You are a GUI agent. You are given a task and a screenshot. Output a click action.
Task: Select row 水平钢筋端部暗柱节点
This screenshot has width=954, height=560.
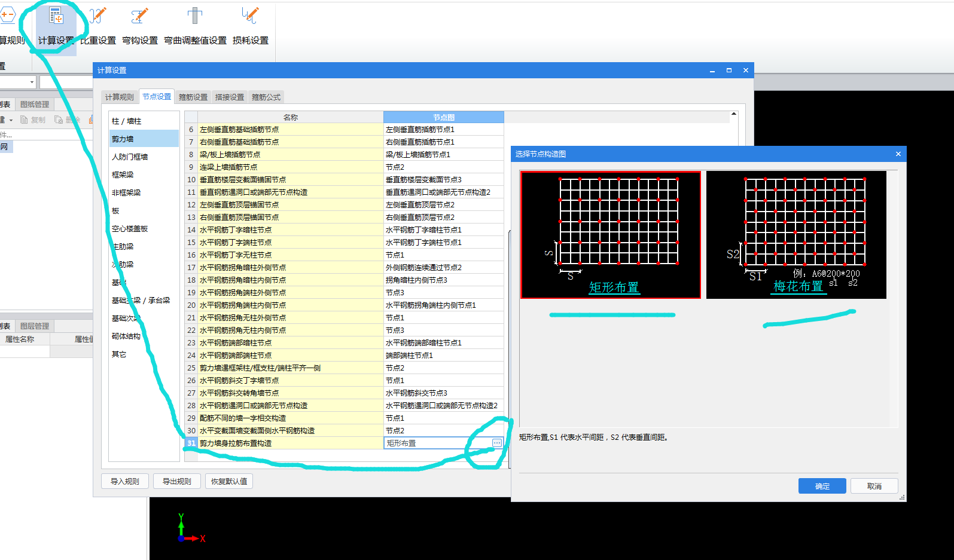[291, 342]
